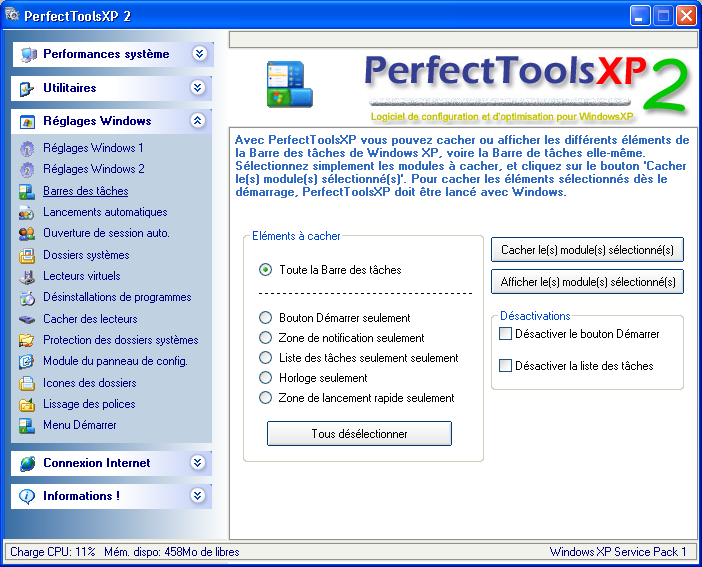
Task: Click Cacher le(s) module(s) sélectionné(s) button
Action: (x=587, y=249)
